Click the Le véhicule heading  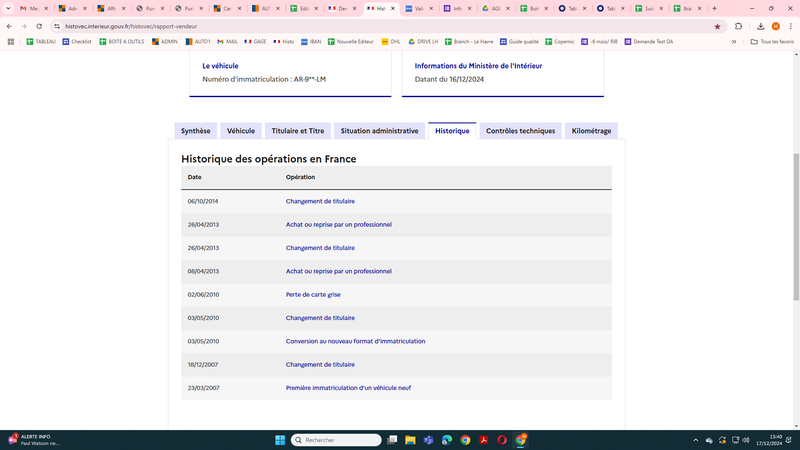[x=220, y=66]
